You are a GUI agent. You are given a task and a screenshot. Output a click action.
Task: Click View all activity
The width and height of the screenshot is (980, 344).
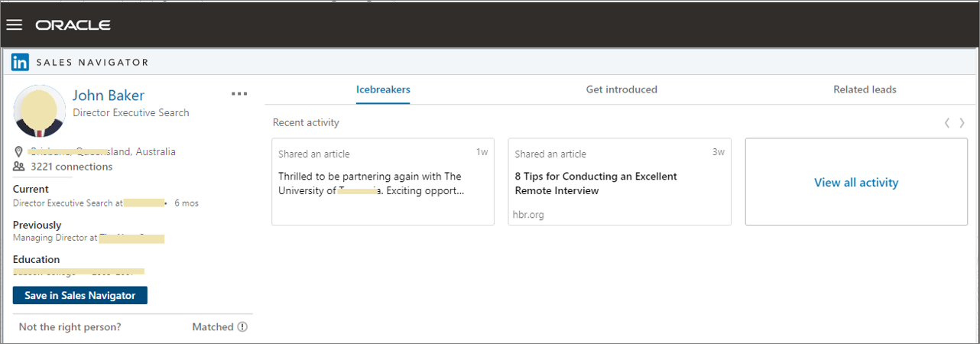(x=856, y=183)
